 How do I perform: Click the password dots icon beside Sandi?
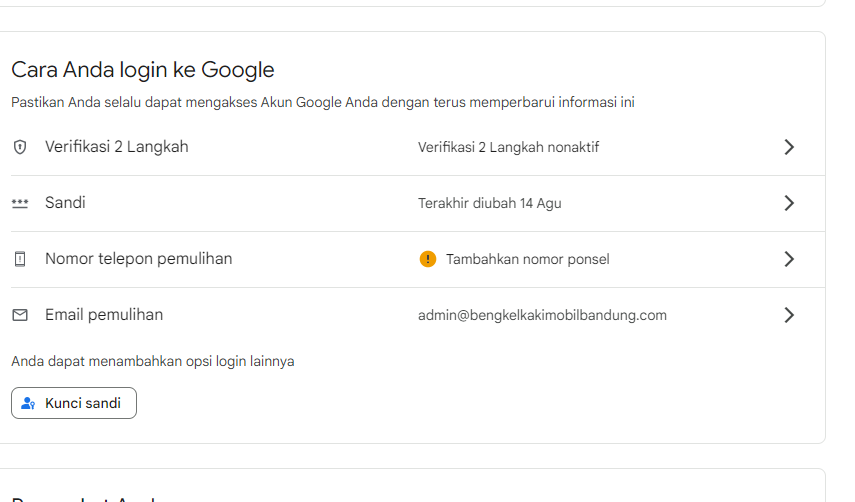(20, 203)
